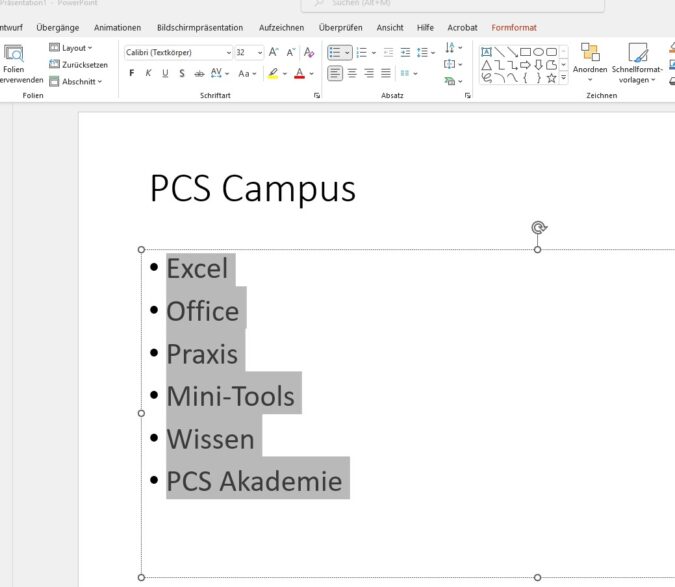The width and height of the screenshot is (675, 587).
Task: Increase font size with the larger A button
Action: click(273, 53)
